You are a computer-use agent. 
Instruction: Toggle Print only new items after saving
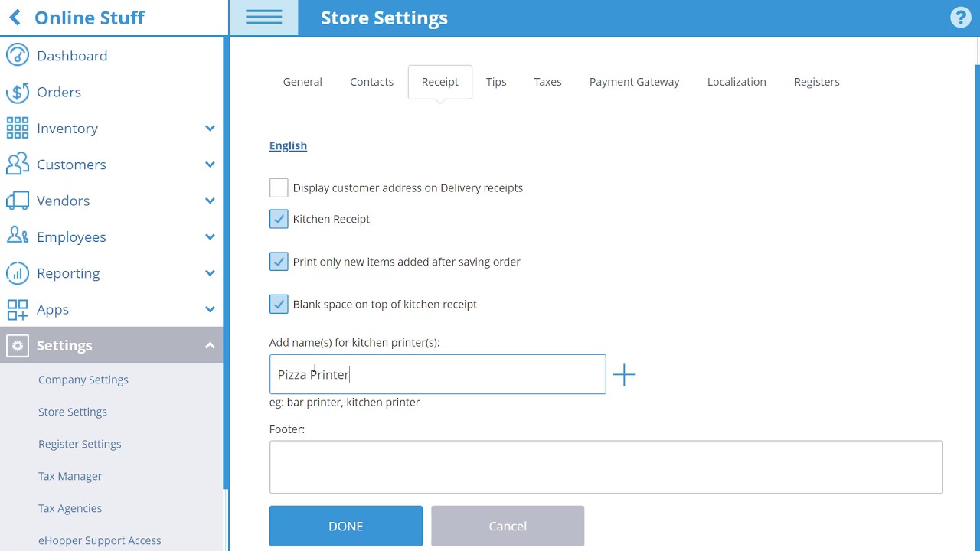279,262
